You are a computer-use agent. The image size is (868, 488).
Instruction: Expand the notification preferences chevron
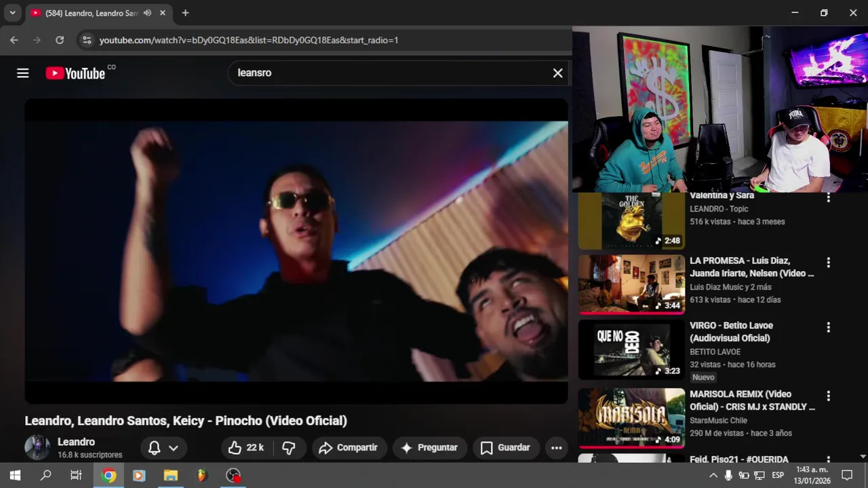(174, 448)
